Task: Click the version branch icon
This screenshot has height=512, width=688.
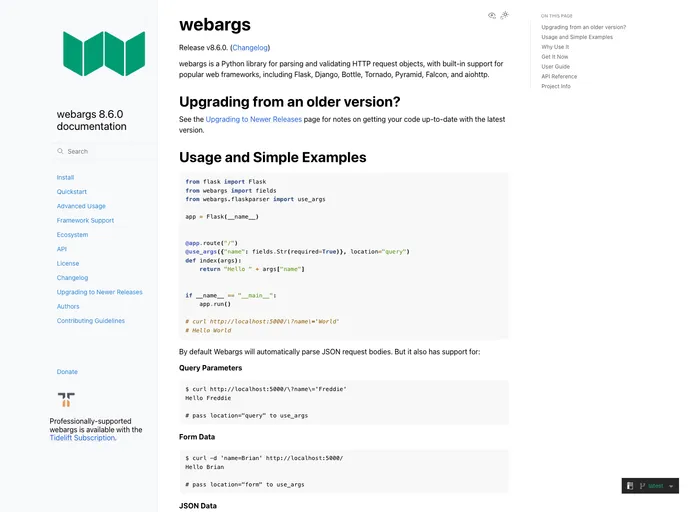Action: [x=642, y=486]
